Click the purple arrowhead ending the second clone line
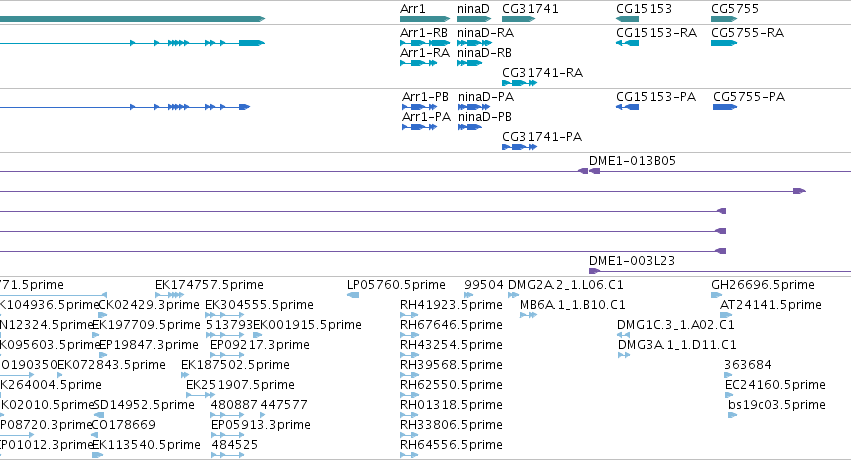 click(799, 191)
